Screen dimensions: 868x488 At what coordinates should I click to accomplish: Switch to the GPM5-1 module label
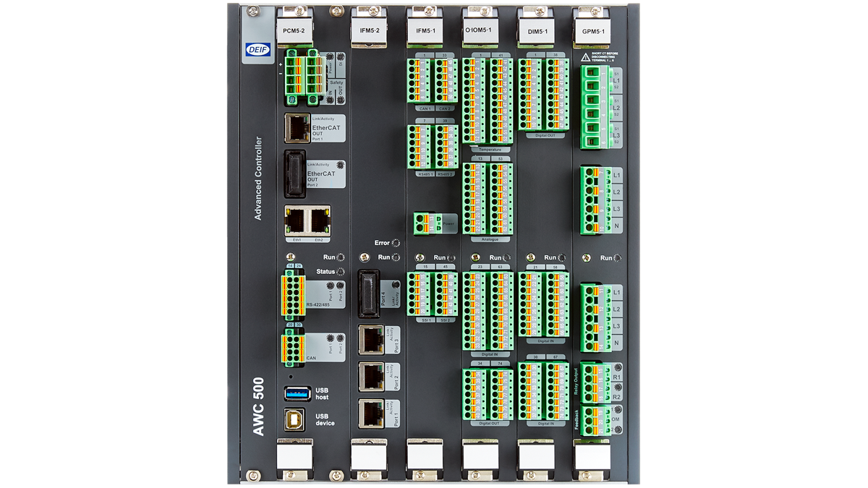point(593,32)
